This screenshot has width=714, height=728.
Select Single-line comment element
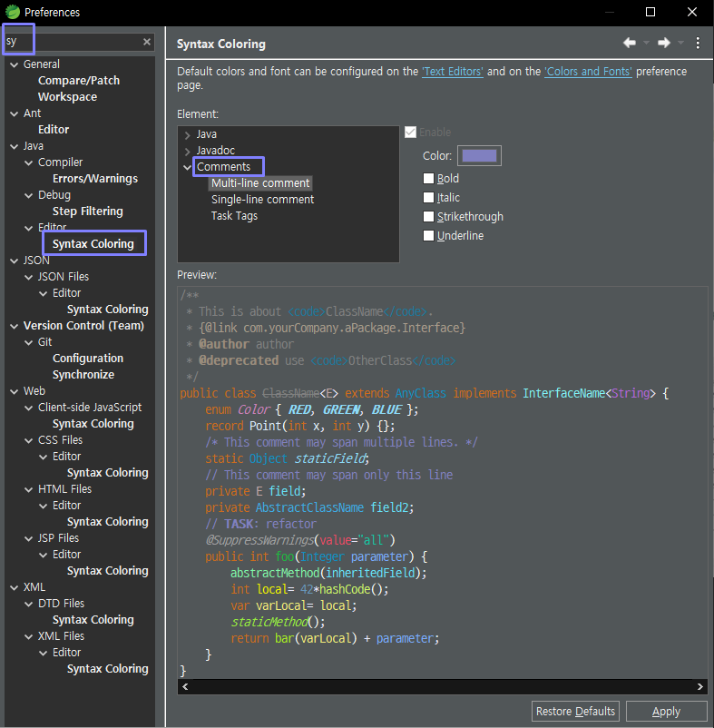(x=262, y=200)
